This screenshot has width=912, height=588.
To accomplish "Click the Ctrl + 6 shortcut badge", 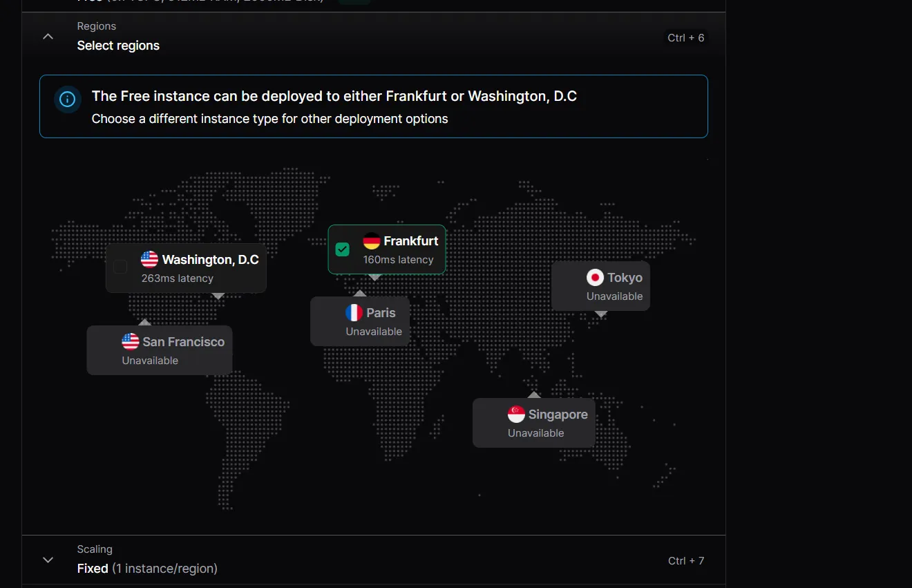I will pyautogui.click(x=686, y=38).
